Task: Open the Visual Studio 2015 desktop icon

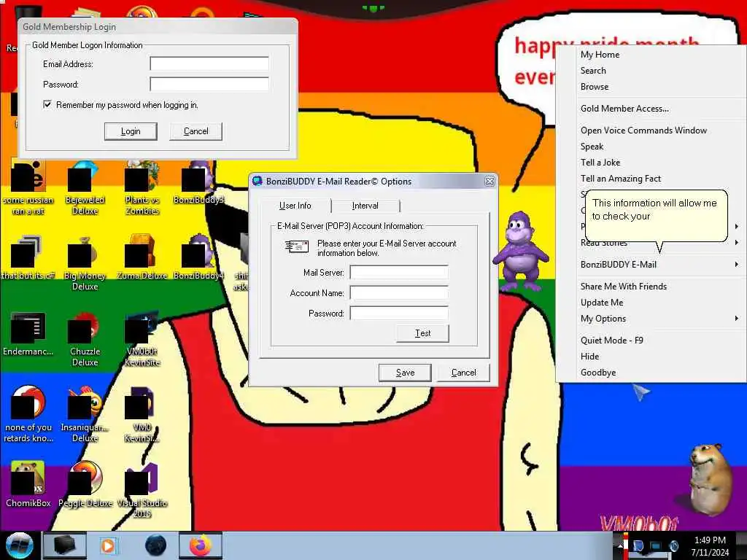Action: click(142, 491)
